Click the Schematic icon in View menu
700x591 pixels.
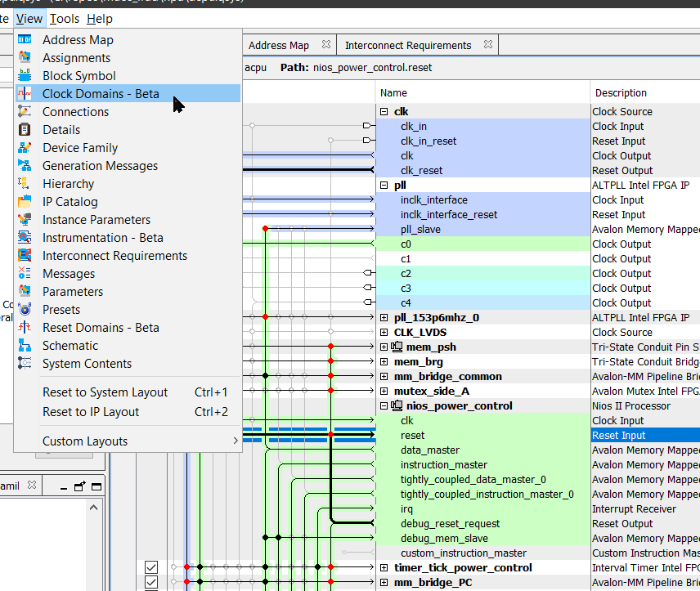point(25,346)
